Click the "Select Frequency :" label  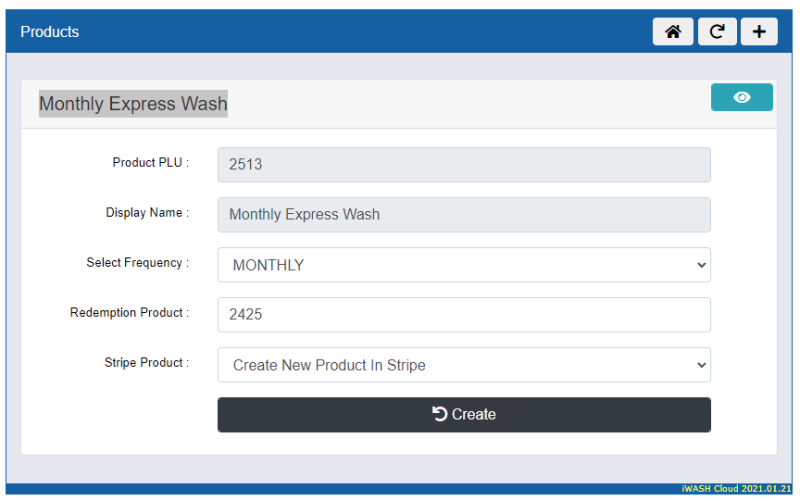(137, 263)
